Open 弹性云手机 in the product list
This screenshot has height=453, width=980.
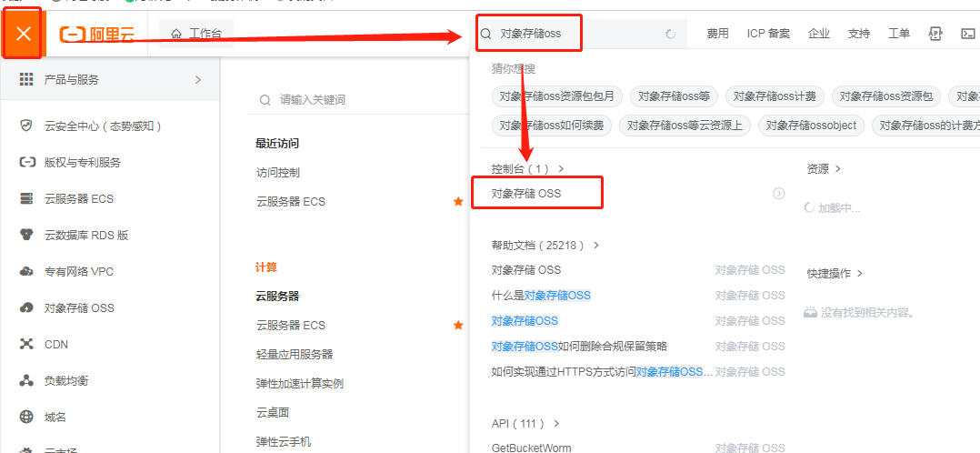pos(283,442)
